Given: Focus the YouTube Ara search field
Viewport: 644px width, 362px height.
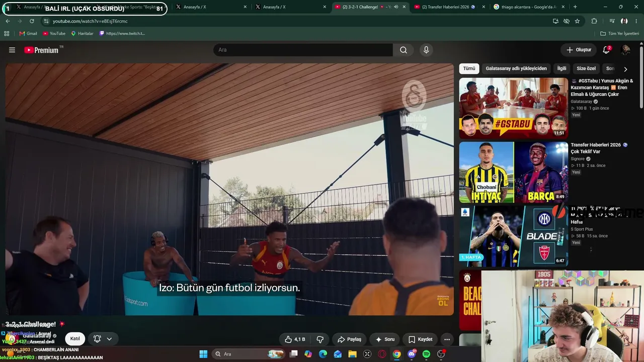Looking at the screenshot, I should point(303,50).
